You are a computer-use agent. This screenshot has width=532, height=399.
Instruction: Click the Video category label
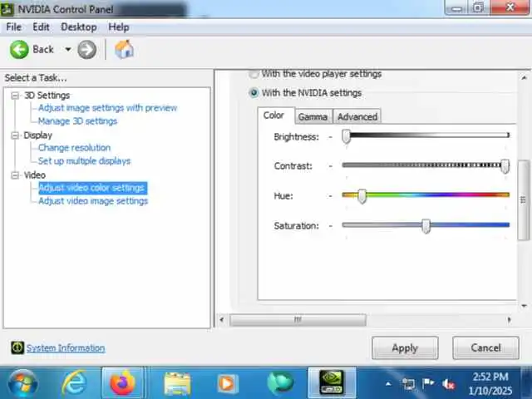[34, 175]
